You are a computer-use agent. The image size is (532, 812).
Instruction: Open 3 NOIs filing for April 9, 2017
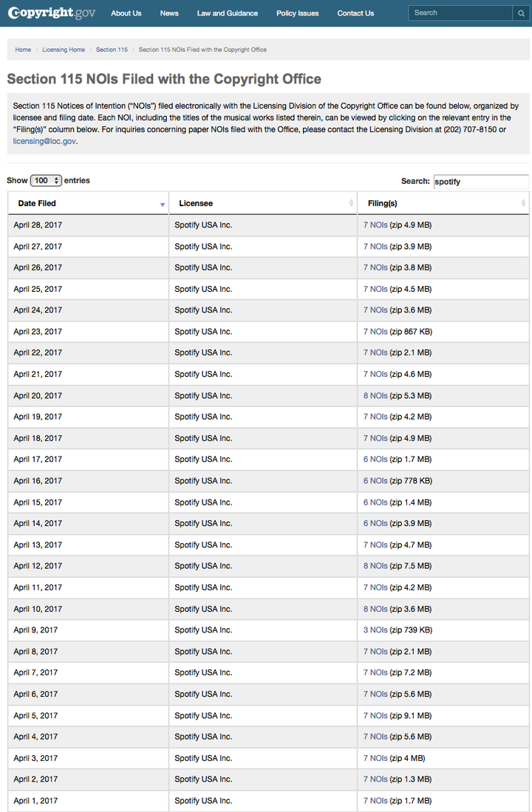point(375,630)
